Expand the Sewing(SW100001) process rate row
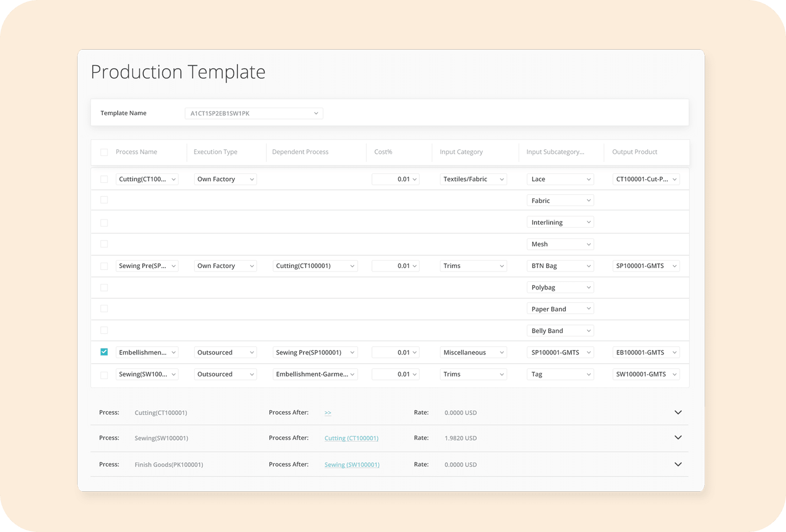Image resolution: width=786 pixels, height=532 pixels. (677, 438)
